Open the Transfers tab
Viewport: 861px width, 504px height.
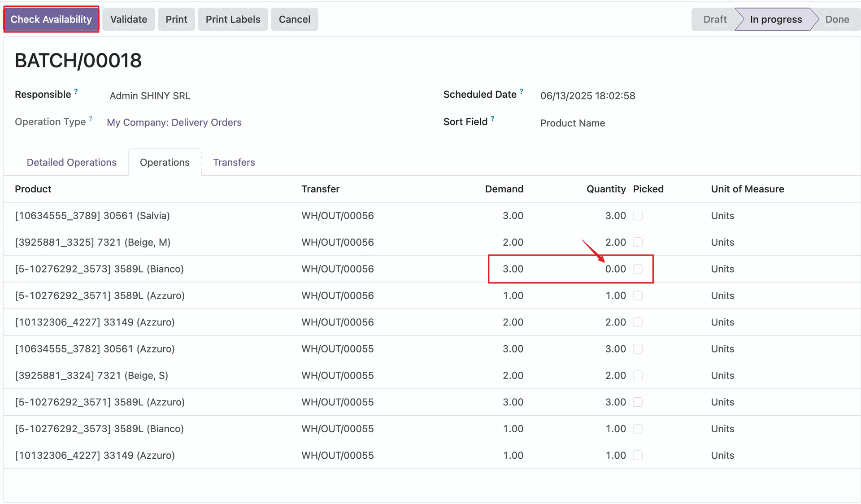click(x=234, y=162)
